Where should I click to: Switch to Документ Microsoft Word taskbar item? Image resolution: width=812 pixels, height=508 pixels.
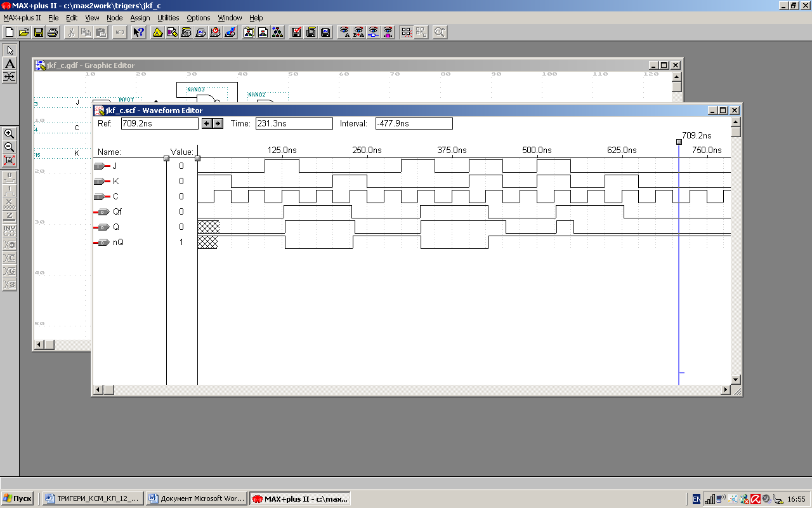(x=196, y=498)
